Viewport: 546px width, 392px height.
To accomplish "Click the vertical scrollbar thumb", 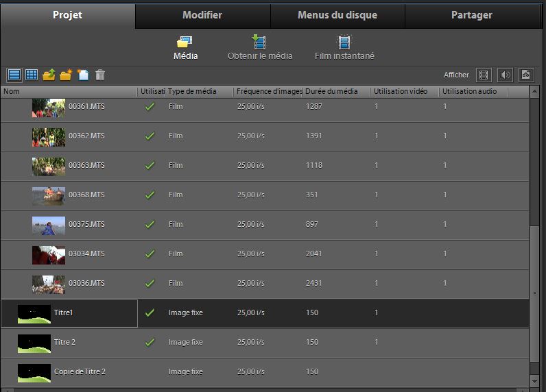I will 534,294.
